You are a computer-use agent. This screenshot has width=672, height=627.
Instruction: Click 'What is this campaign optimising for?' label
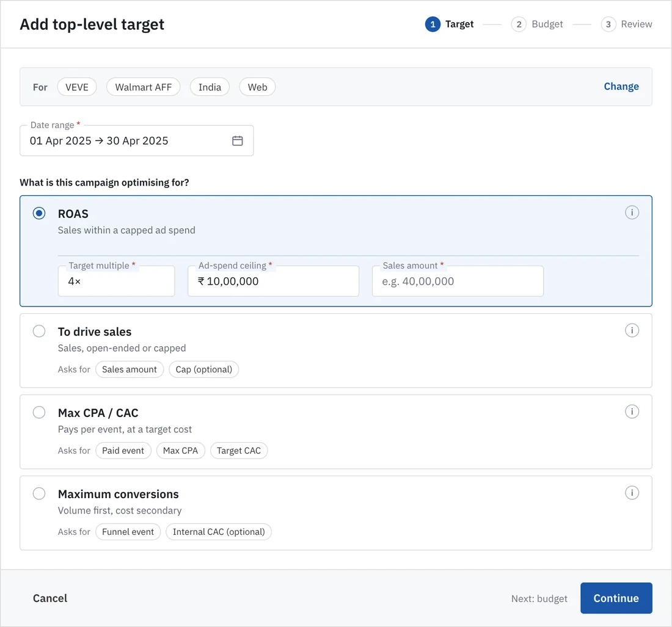point(104,183)
